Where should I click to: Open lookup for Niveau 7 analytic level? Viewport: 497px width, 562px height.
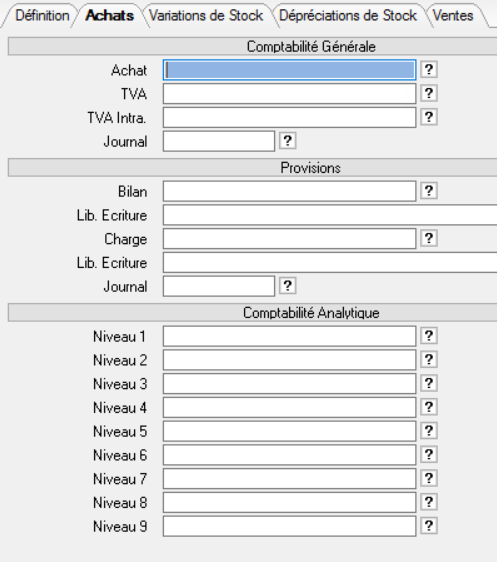coord(429,478)
